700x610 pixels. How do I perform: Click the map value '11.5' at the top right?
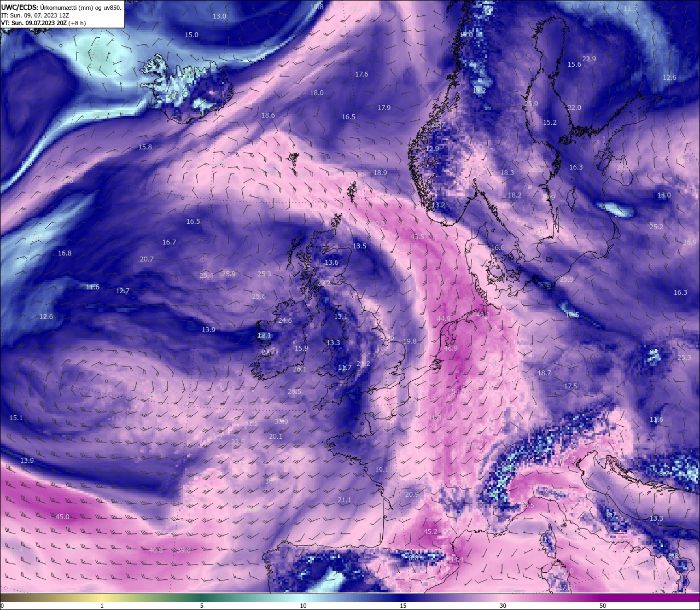[631, 9]
